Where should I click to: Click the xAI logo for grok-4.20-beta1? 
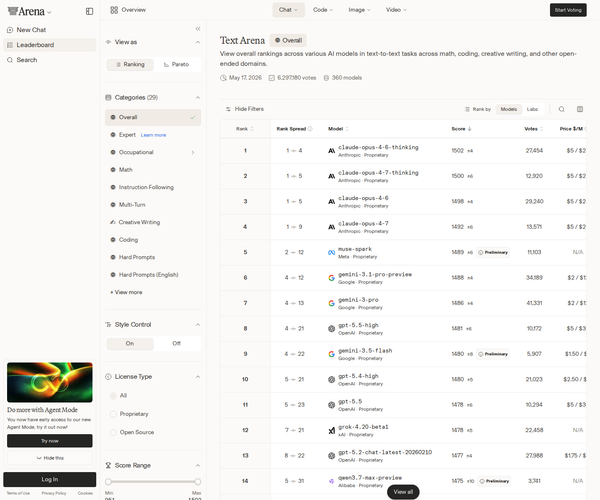[x=331, y=430]
